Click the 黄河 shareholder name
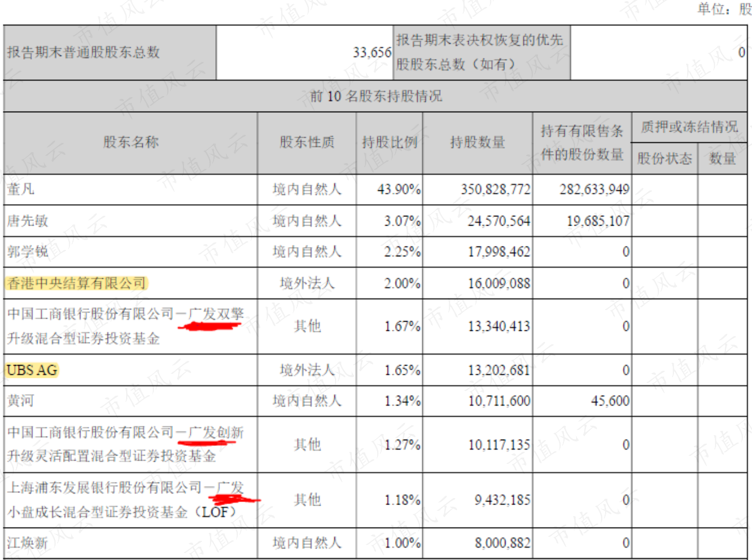Image resolution: width=752 pixels, height=560 pixels. pyautogui.click(x=21, y=400)
